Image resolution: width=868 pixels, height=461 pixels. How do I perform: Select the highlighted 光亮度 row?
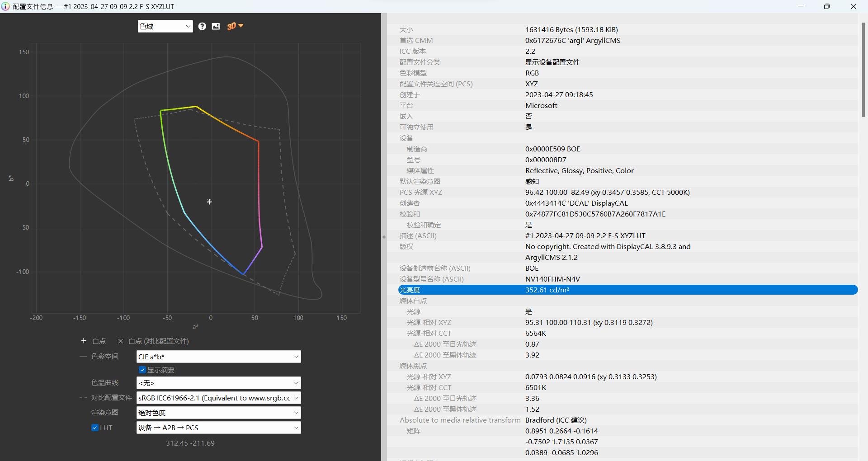[x=627, y=290]
